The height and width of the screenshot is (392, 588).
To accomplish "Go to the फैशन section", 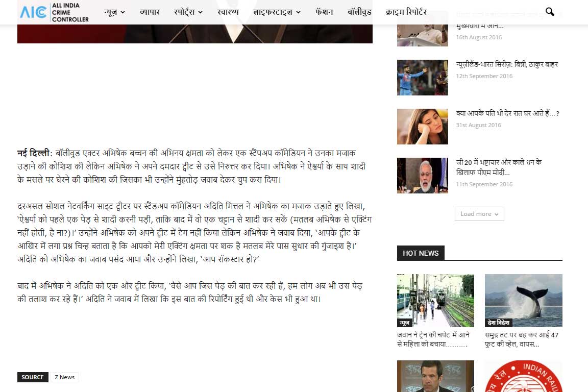I will pyautogui.click(x=324, y=12).
